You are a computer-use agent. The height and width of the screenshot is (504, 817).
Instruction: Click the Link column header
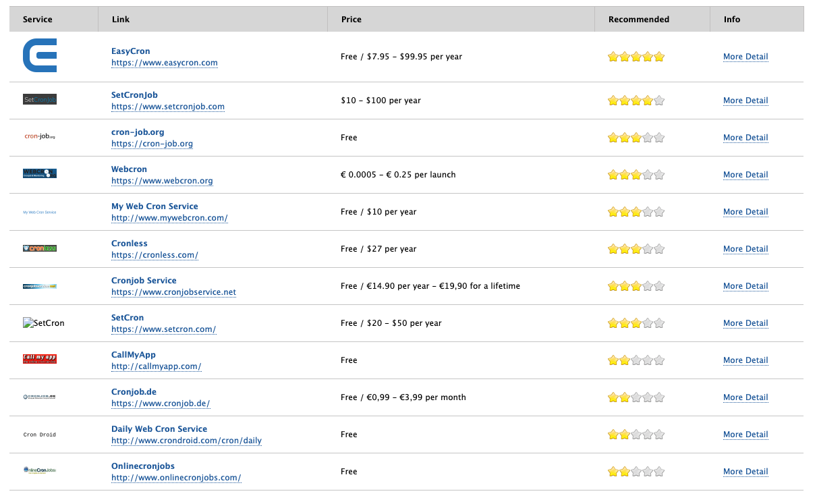(x=213, y=19)
